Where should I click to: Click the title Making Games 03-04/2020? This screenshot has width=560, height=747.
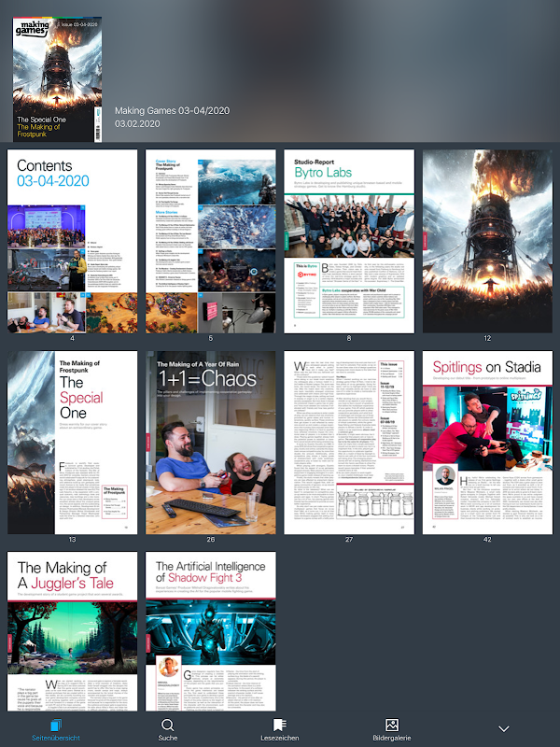[x=173, y=110]
